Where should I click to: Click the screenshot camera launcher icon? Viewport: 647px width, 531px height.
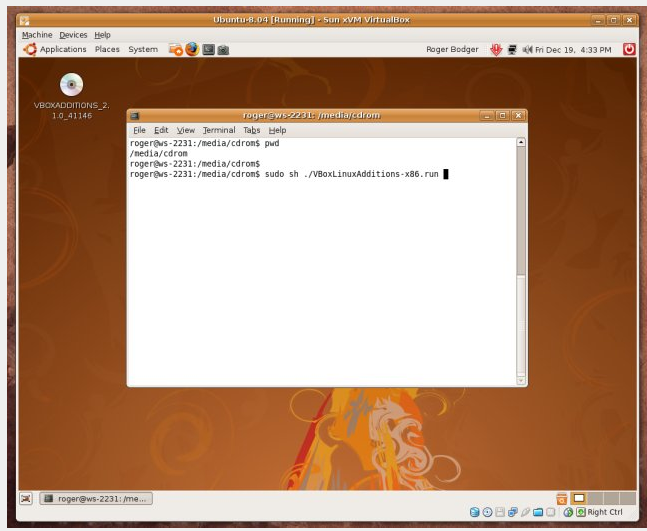click(223, 50)
